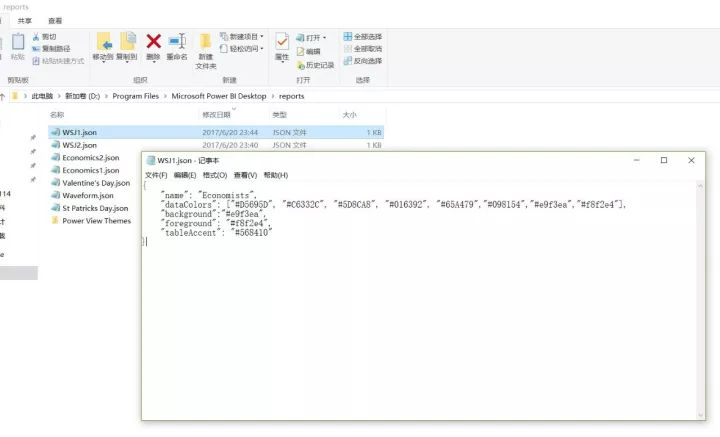Open Notepad View (查看) menu
Image resolution: width=720 pixels, height=437 pixels.
(246, 175)
